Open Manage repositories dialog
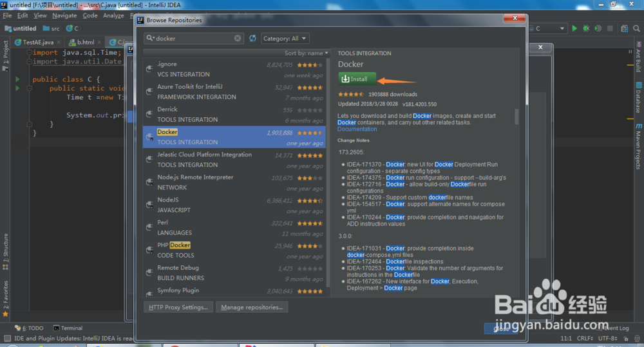644x347 pixels. [252, 307]
